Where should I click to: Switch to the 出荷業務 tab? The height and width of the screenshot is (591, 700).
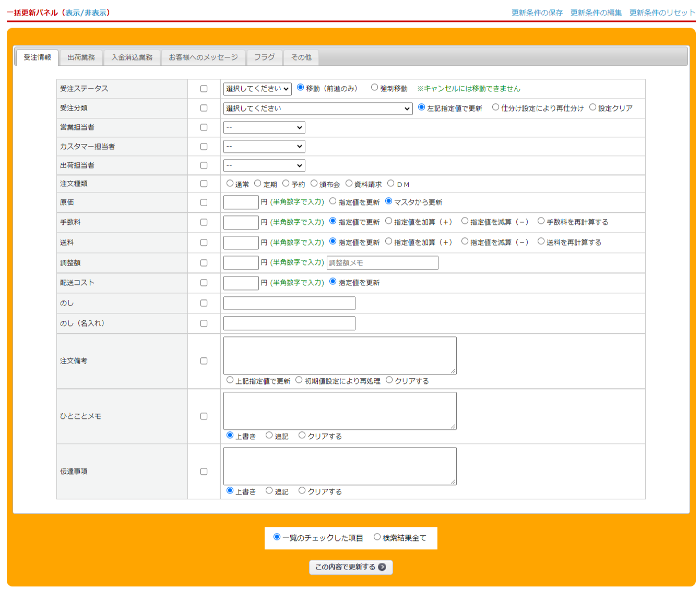81,57
